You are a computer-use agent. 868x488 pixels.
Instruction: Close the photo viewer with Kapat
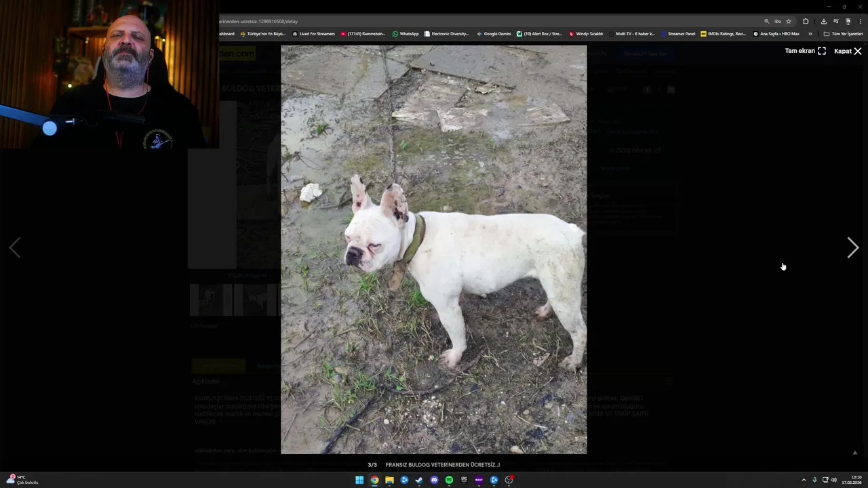848,51
